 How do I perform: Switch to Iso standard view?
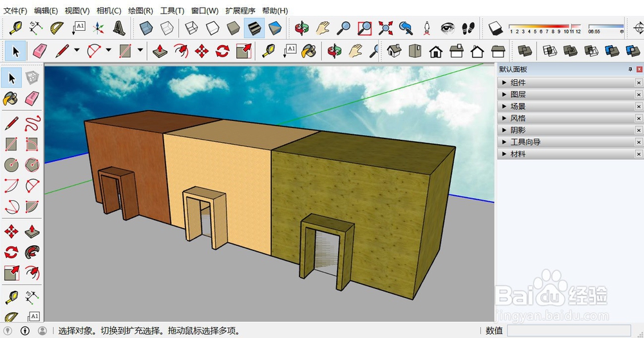coord(394,51)
